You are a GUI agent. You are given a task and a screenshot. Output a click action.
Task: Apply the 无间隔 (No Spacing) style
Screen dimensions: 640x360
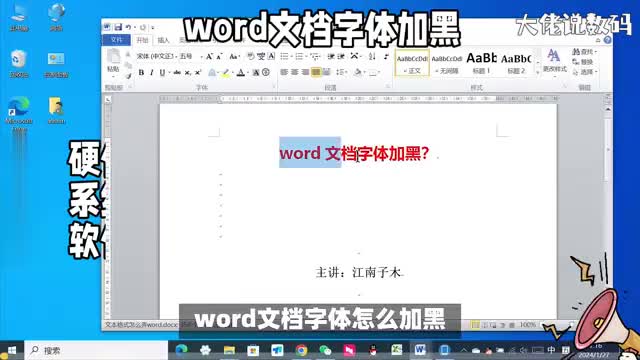tap(447, 63)
